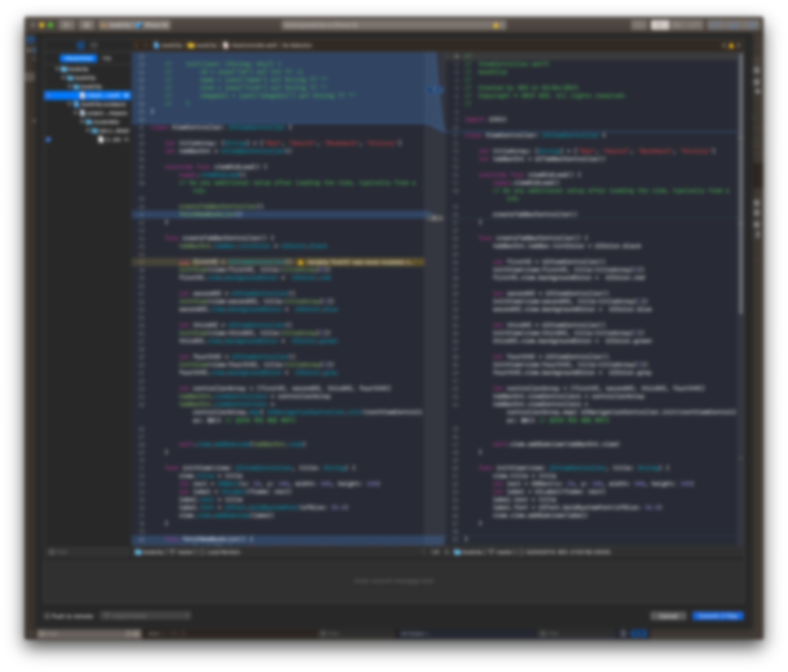Select the file-system view icon above the file list
The width and height of the screenshot is (788, 672).
(x=94, y=46)
